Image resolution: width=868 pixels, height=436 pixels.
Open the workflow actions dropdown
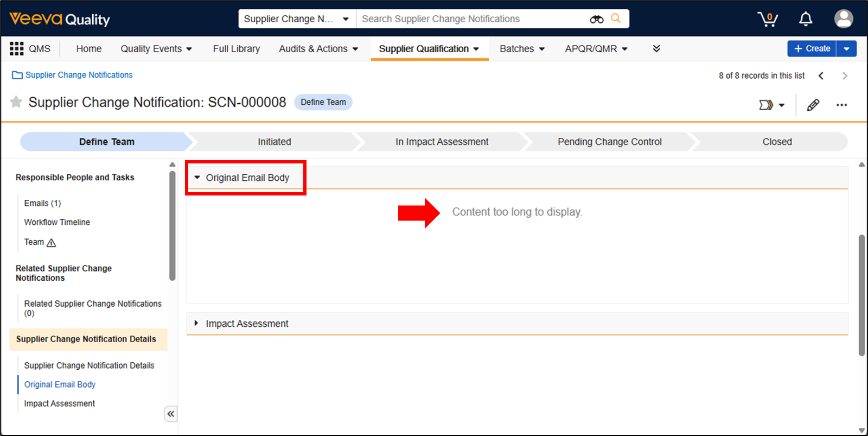pos(771,105)
